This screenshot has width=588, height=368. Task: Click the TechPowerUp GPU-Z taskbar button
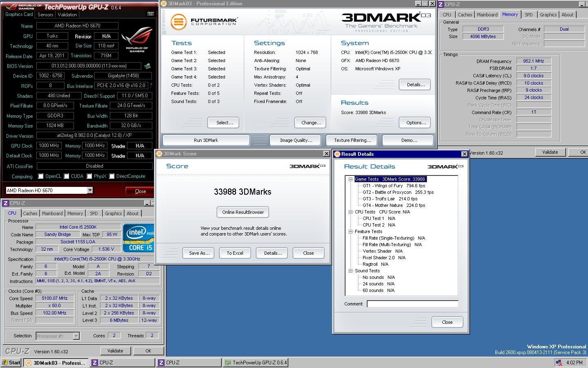pos(256,363)
